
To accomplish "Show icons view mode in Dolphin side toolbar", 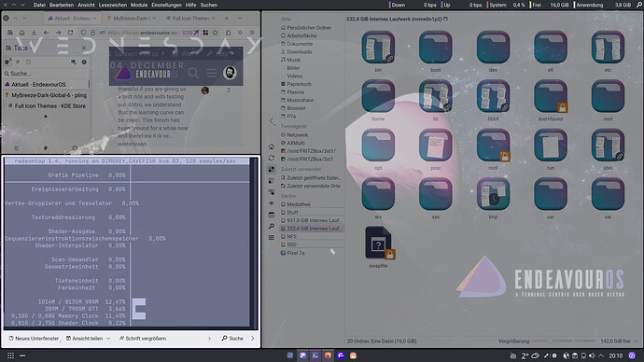I will point(271,169).
